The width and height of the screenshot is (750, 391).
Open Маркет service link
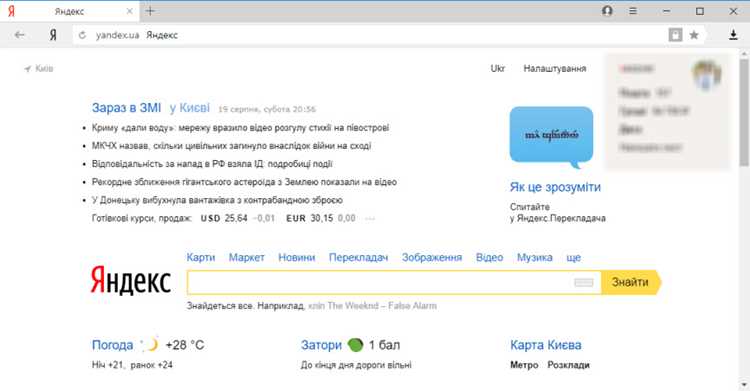tap(246, 257)
